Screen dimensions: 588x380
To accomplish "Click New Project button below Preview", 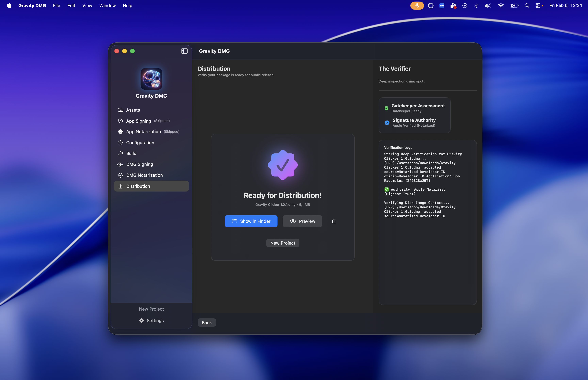I will pyautogui.click(x=283, y=243).
